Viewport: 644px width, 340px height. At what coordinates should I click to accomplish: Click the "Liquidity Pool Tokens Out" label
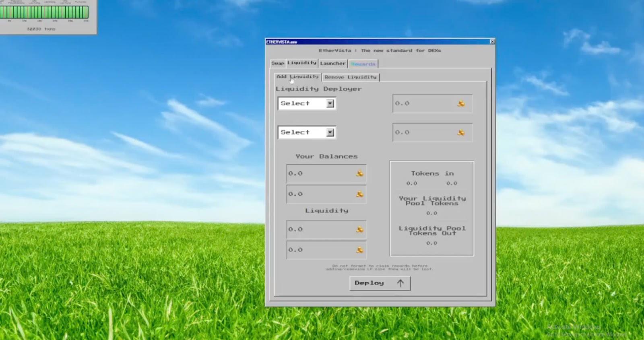point(432,231)
